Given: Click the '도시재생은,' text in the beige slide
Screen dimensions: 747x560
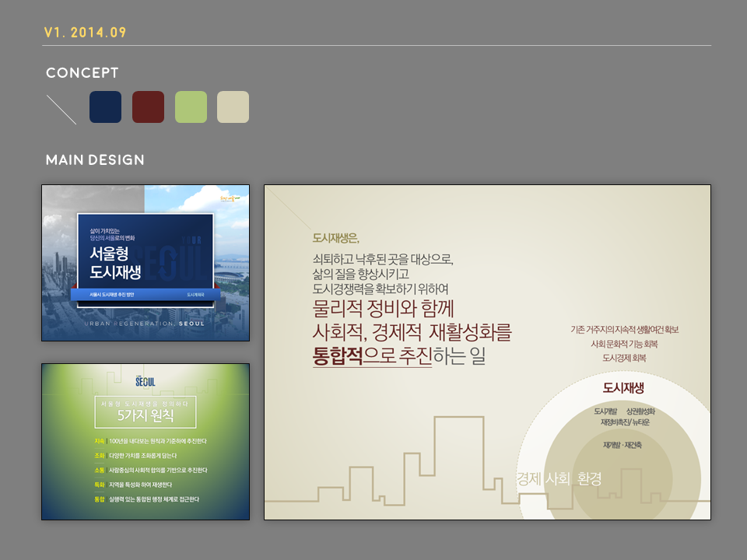Looking at the screenshot, I should coord(336,238).
